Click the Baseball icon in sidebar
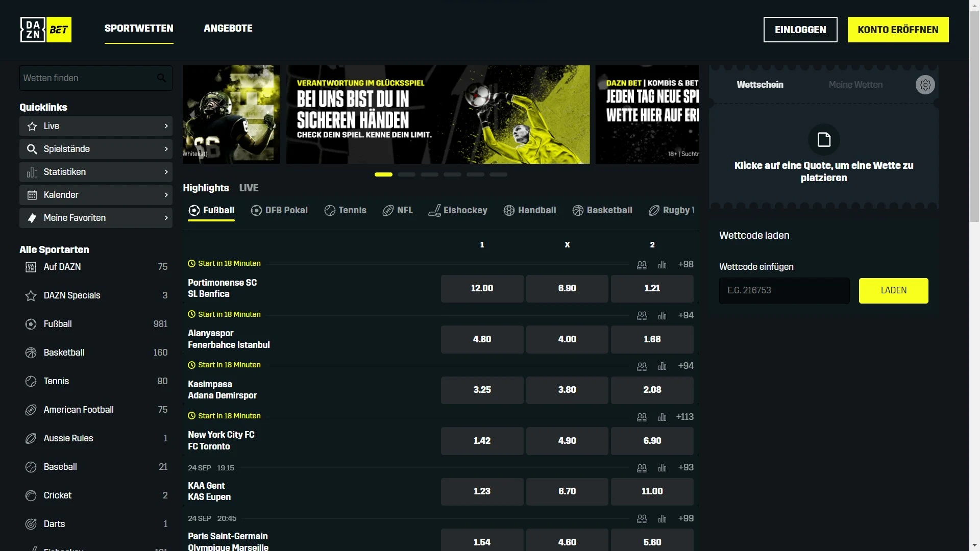This screenshot has width=980, height=551. click(x=31, y=467)
